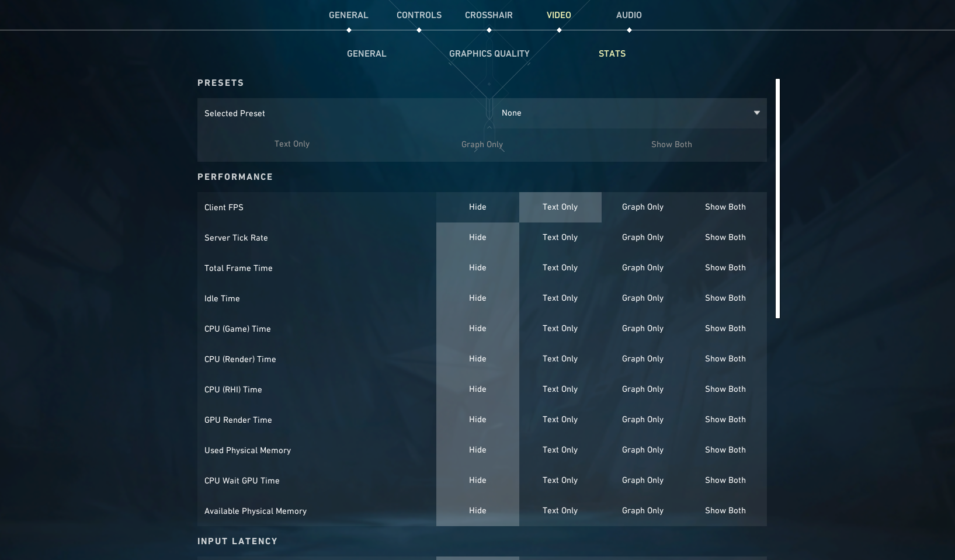Open the Selected Preset dropdown

(x=631, y=113)
